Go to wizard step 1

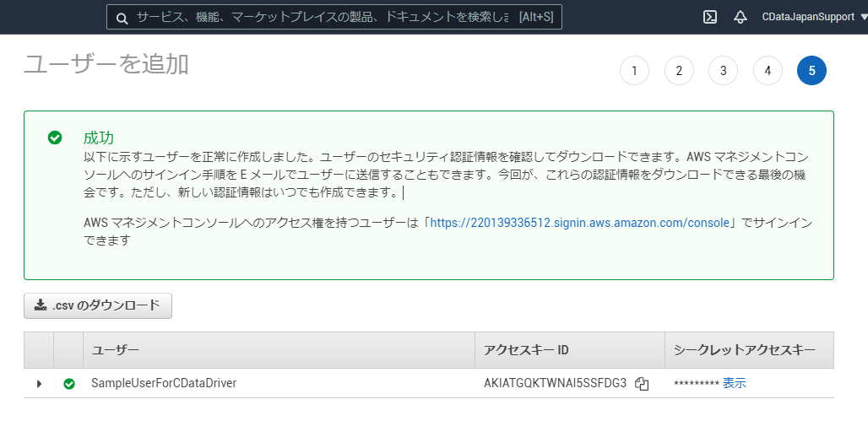(634, 71)
